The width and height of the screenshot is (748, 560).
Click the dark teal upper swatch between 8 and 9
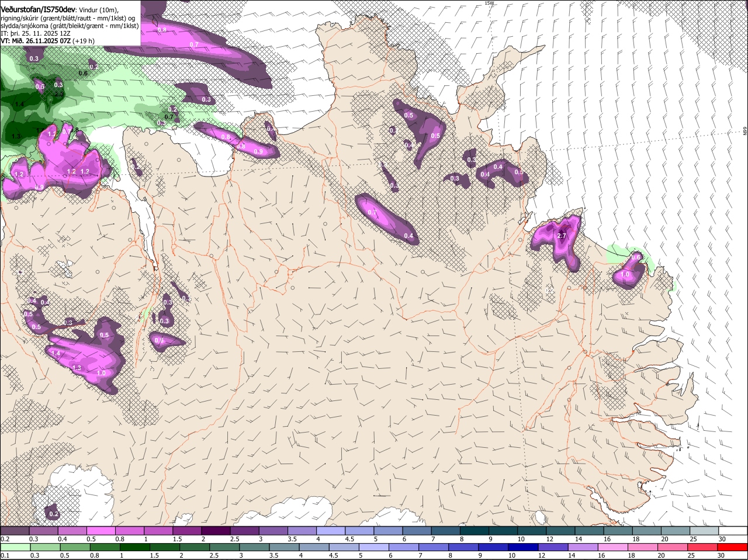[475, 530]
